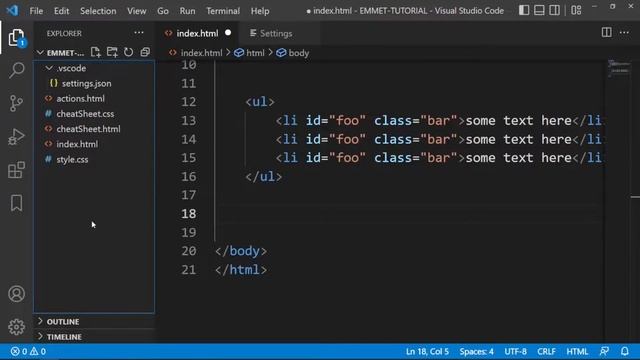Click Ln 18, Col 5 in status bar
The width and height of the screenshot is (640, 360).
427,351
